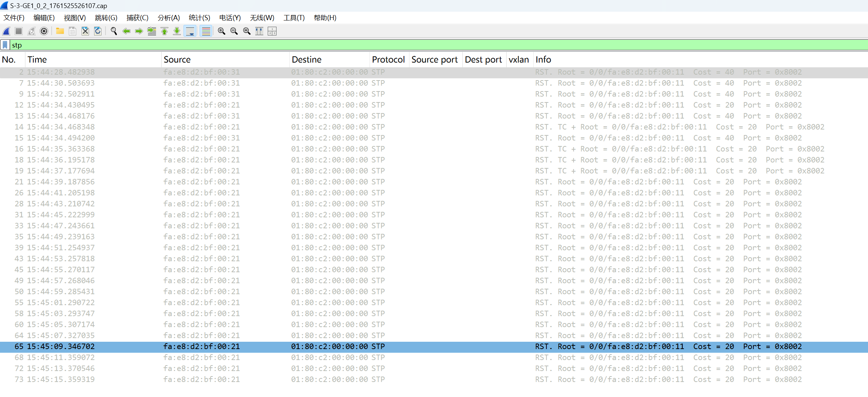Open the 分析(A) menu
This screenshot has height=397, width=868.
(168, 18)
